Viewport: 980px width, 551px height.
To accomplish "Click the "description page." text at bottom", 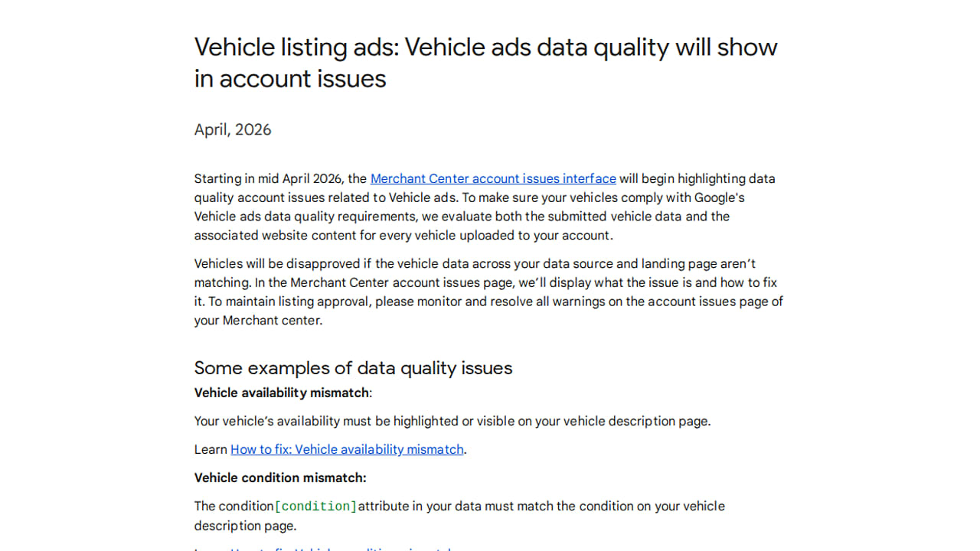I will pyautogui.click(x=245, y=526).
